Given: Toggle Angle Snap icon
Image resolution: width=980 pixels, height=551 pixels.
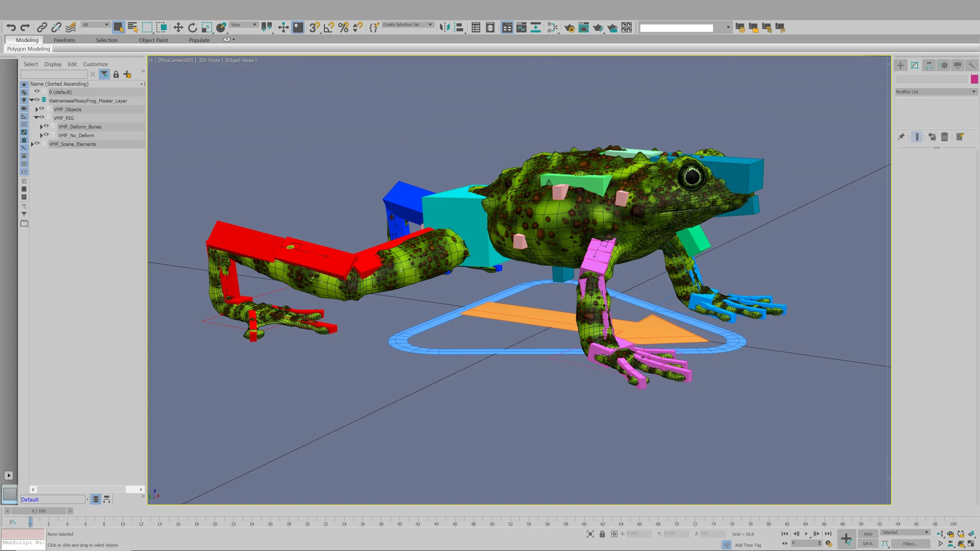Looking at the screenshot, I should coord(329,28).
